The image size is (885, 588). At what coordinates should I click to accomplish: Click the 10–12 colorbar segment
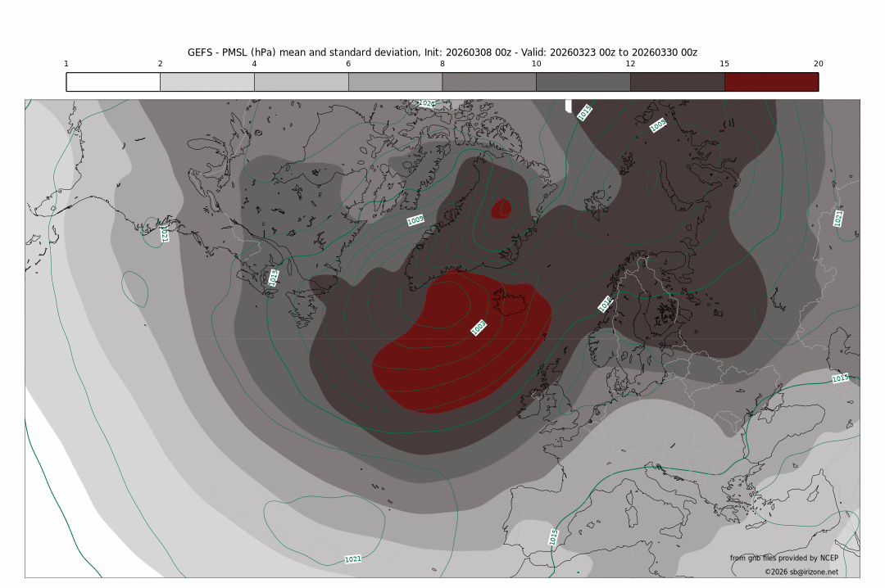[583, 82]
